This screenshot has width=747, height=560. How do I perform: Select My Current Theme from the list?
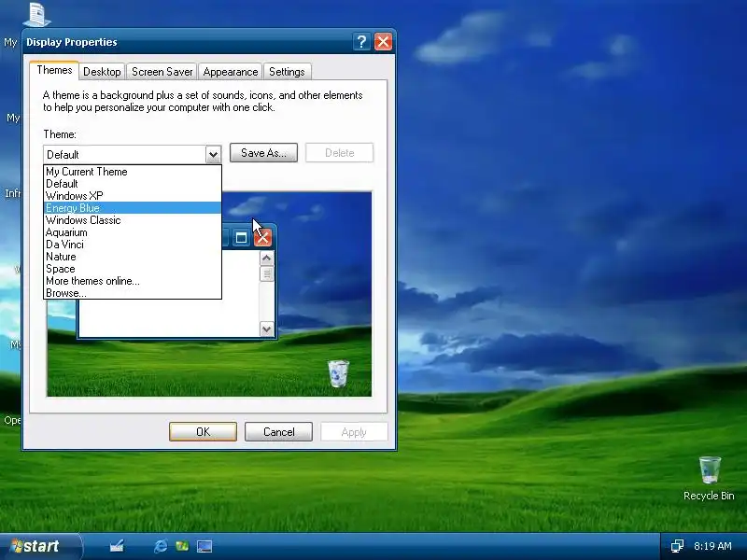133,172
